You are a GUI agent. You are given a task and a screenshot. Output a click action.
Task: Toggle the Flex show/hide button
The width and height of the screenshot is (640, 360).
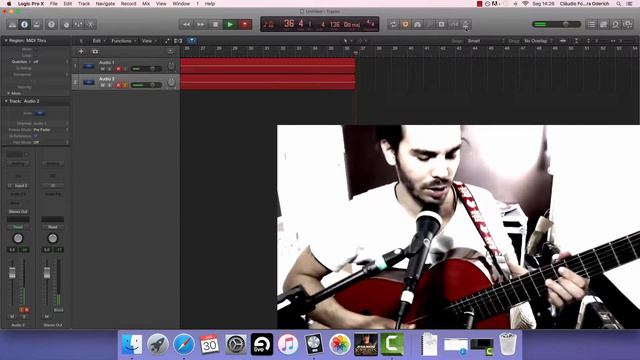pyautogui.click(x=178, y=41)
